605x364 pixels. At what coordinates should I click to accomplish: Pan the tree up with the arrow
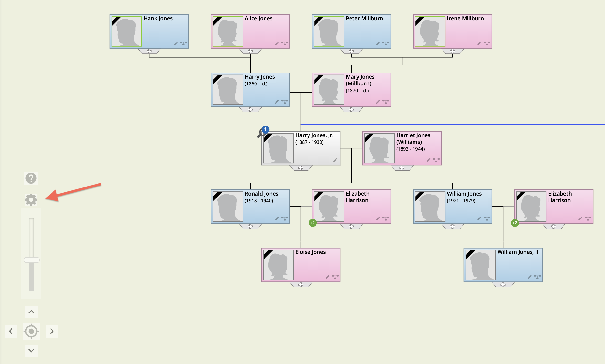click(31, 312)
